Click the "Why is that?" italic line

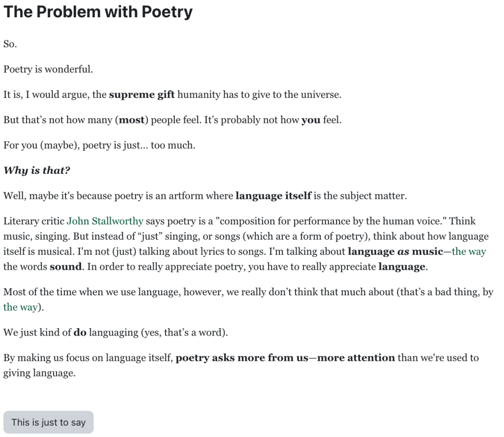pos(37,170)
